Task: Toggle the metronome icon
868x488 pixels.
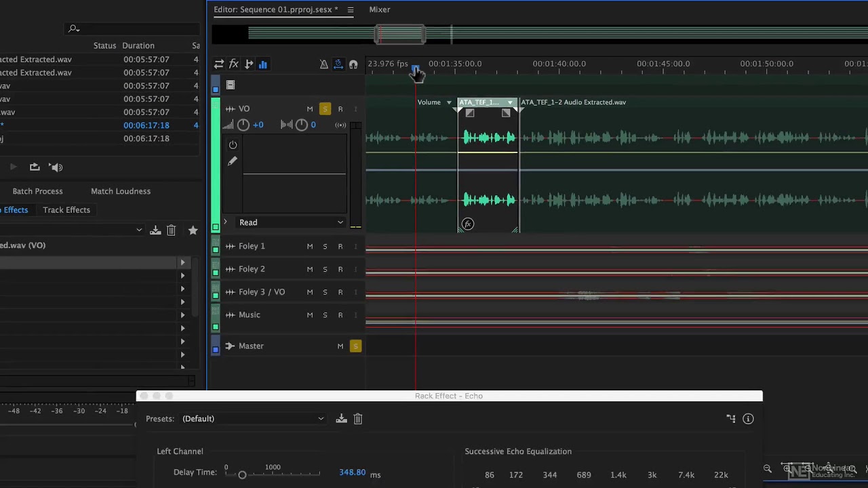Action: tap(323, 64)
